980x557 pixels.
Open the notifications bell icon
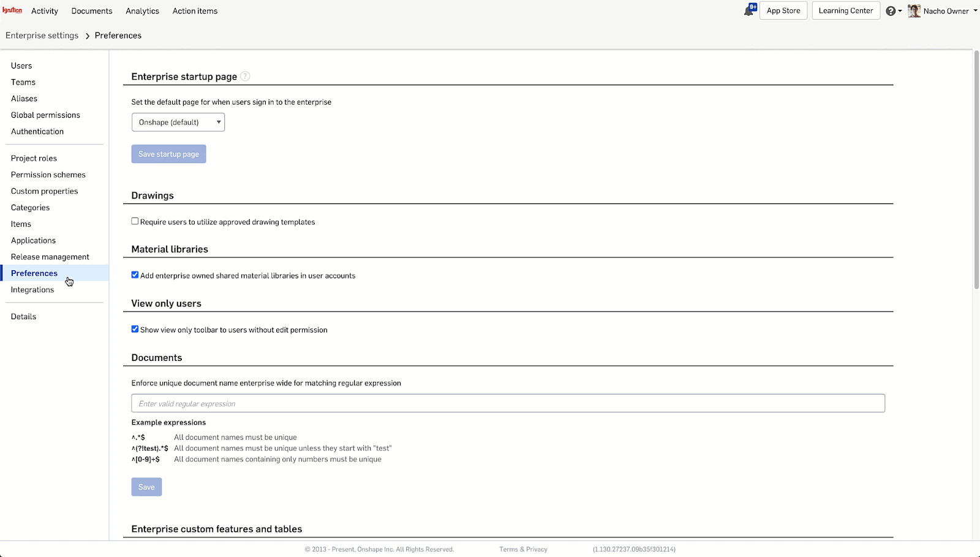pos(749,10)
